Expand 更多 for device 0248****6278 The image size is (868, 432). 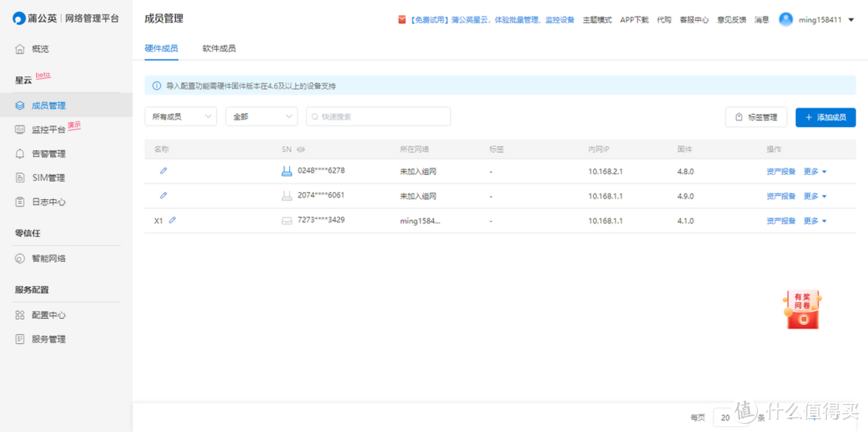[815, 172]
